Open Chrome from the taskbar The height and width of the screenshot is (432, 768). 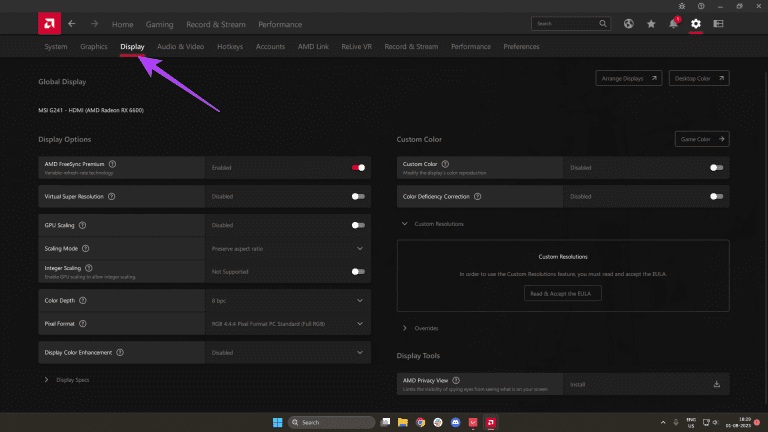(x=420, y=422)
